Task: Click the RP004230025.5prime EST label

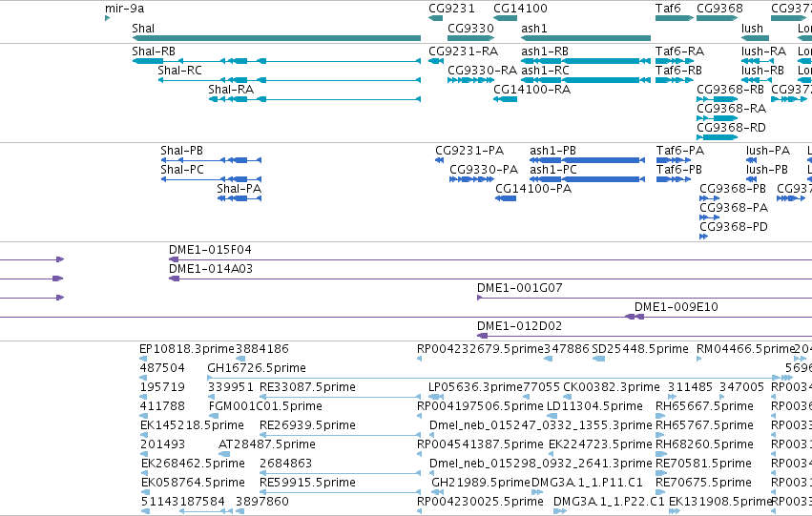Action: pyautogui.click(x=480, y=502)
